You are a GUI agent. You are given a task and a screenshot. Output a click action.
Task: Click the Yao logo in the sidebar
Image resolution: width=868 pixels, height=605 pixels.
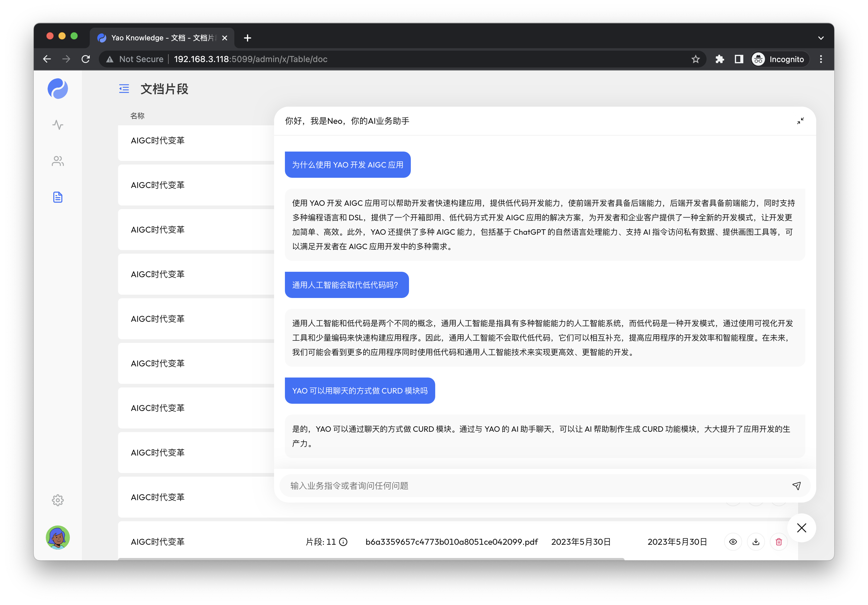(x=58, y=89)
